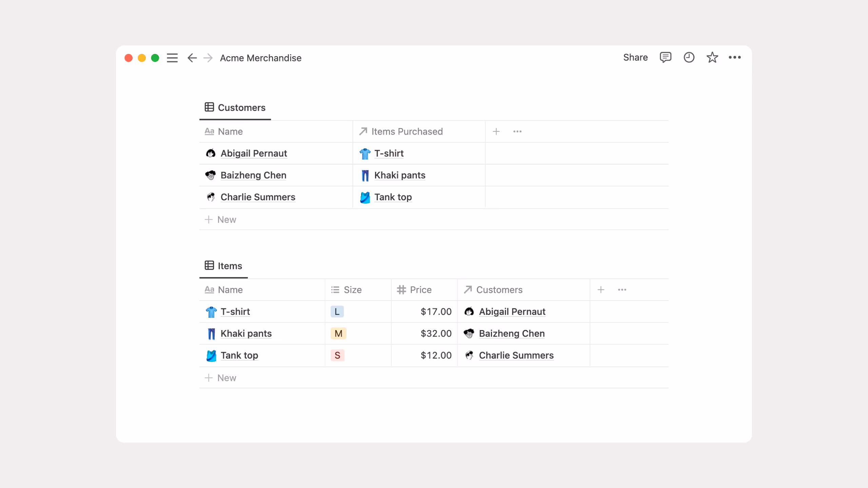Select the Items Purchased column header
This screenshot has width=868, height=488.
[x=407, y=131]
